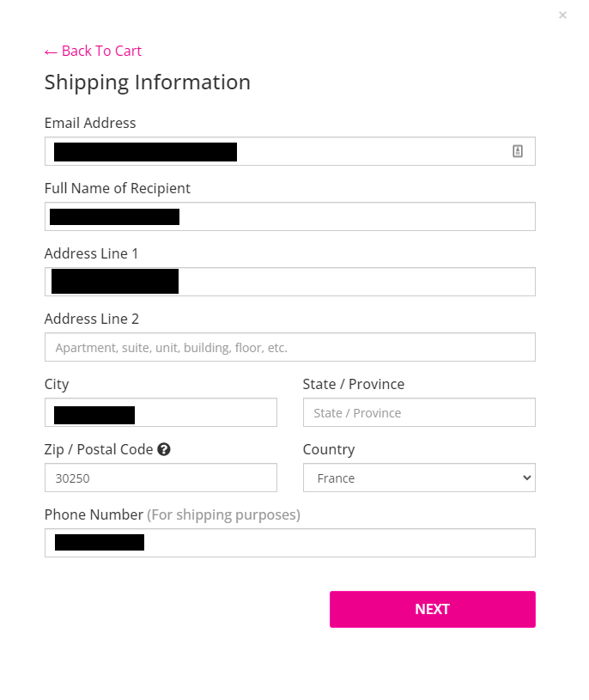589x700 pixels.
Task: Click the Zip / Postal Code help icon
Action: click(x=164, y=449)
